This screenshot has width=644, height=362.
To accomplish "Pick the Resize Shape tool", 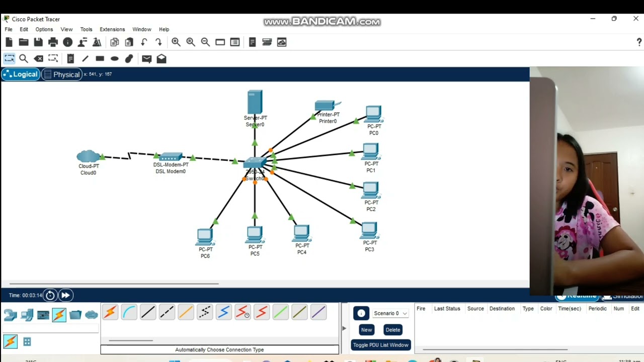I will pyautogui.click(x=53, y=59).
